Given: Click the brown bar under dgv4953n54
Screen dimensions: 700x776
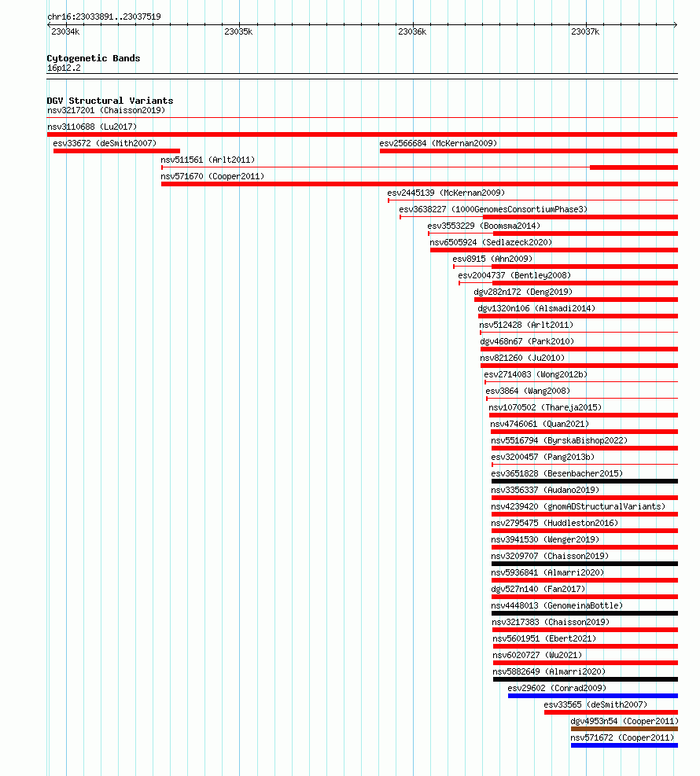Looking at the screenshot, I should click(x=624, y=729).
